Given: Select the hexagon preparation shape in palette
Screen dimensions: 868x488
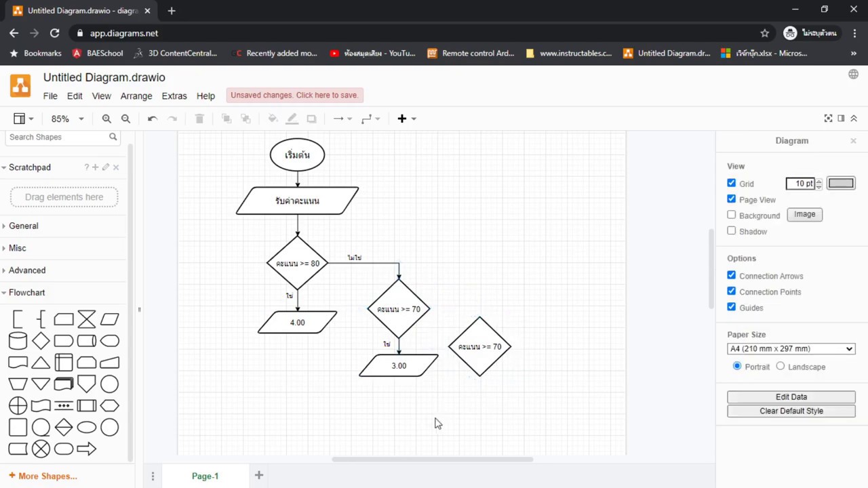Looking at the screenshot, I should pos(110,406).
